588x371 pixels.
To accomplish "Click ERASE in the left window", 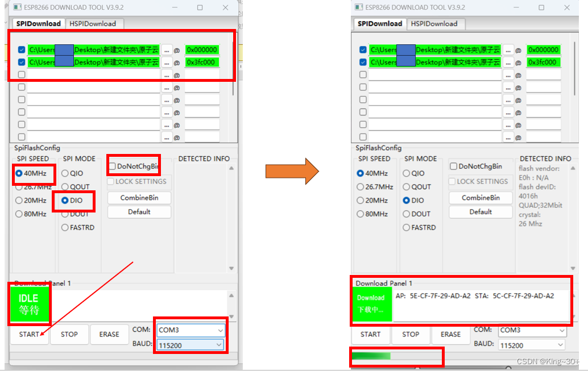I will 109,334.
